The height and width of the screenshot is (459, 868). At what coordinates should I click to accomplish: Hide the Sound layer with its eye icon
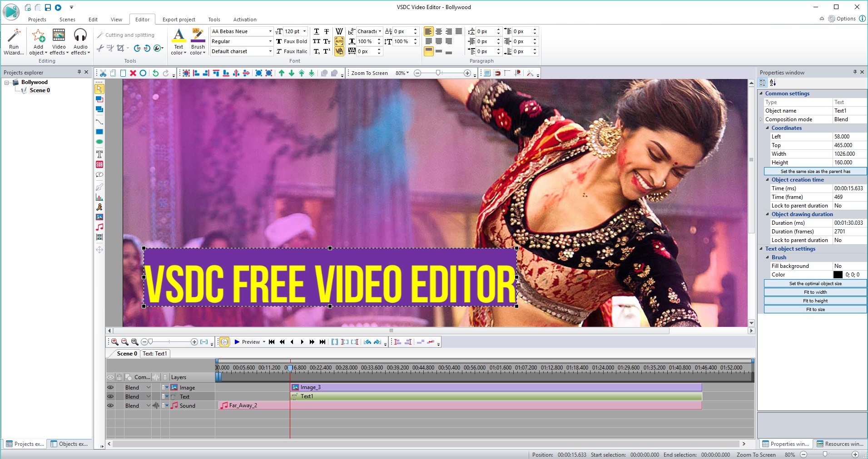click(110, 406)
